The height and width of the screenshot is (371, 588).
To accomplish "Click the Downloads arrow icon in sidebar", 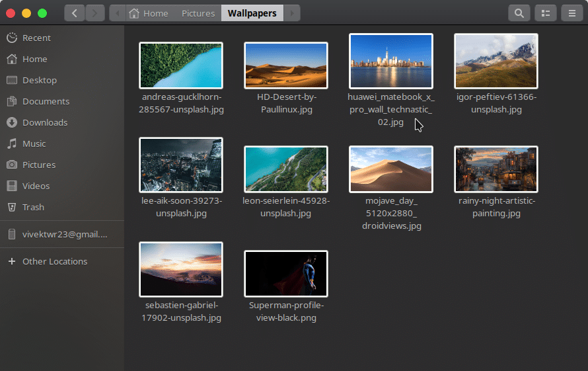I will click(12, 122).
